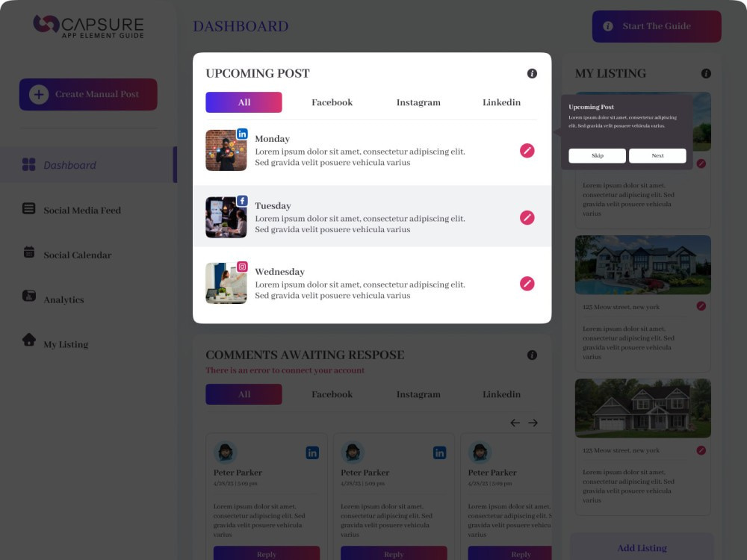
Task: Click the plus icon in Create Manual Post
Action: pyautogui.click(x=39, y=94)
